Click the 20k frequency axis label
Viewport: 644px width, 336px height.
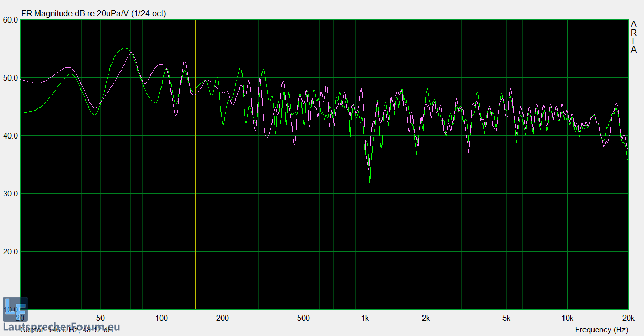628,318
